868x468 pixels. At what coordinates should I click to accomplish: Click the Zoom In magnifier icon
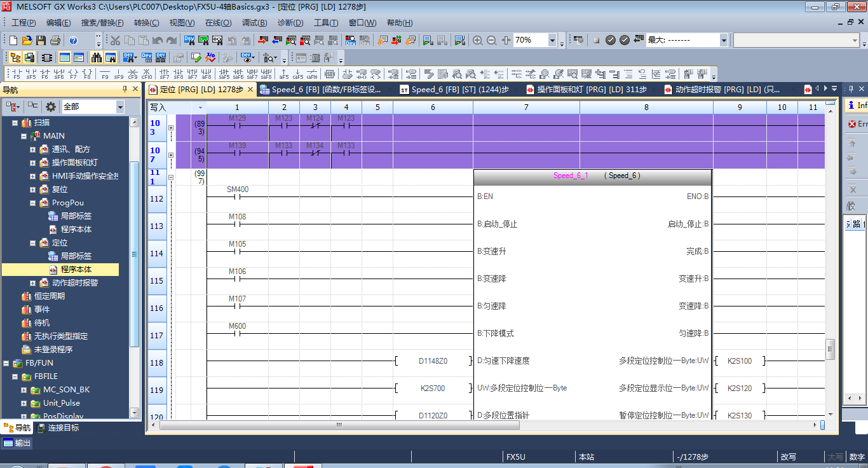478,40
